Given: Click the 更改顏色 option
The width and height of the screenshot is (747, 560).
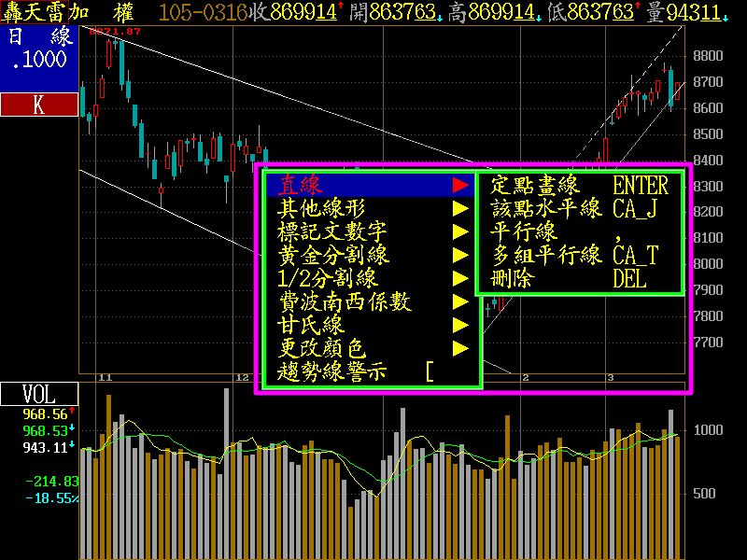Looking at the screenshot, I should click(321, 348).
